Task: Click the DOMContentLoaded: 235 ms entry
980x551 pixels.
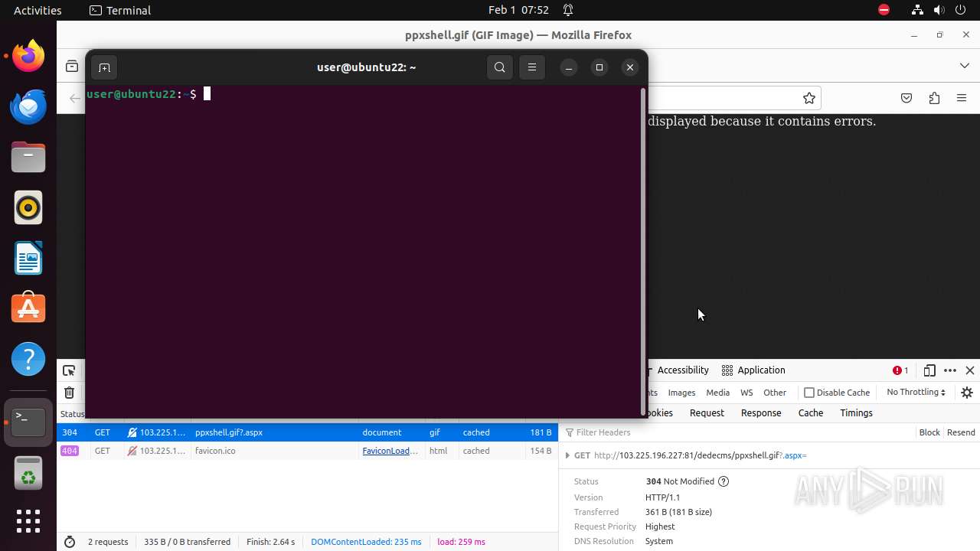Action: (366, 542)
